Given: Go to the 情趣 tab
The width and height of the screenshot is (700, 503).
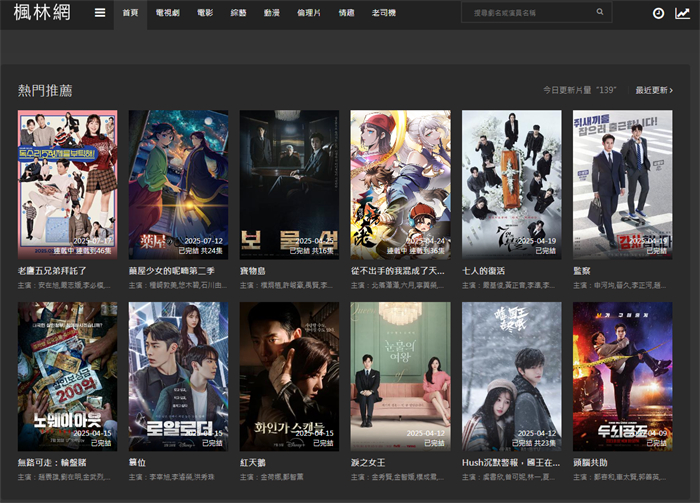Looking at the screenshot, I should point(346,13).
